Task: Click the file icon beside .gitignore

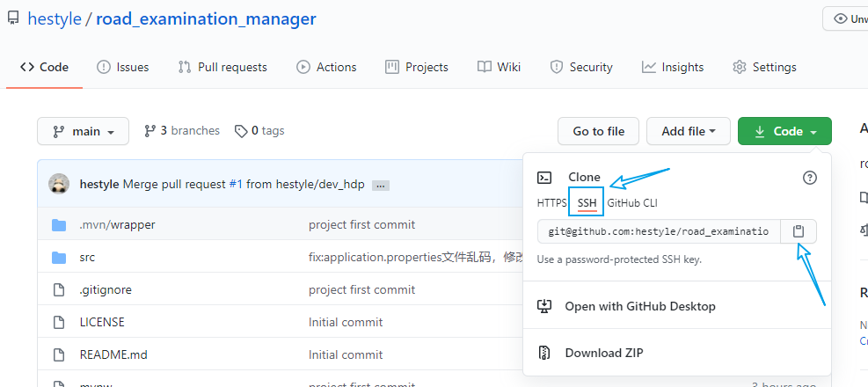Action: pyautogui.click(x=59, y=289)
